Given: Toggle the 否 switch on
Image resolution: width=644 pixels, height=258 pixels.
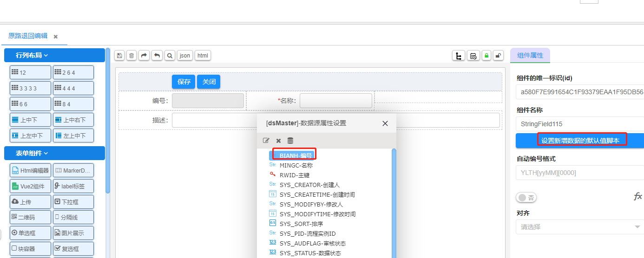Looking at the screenshot, I should 526,198.
